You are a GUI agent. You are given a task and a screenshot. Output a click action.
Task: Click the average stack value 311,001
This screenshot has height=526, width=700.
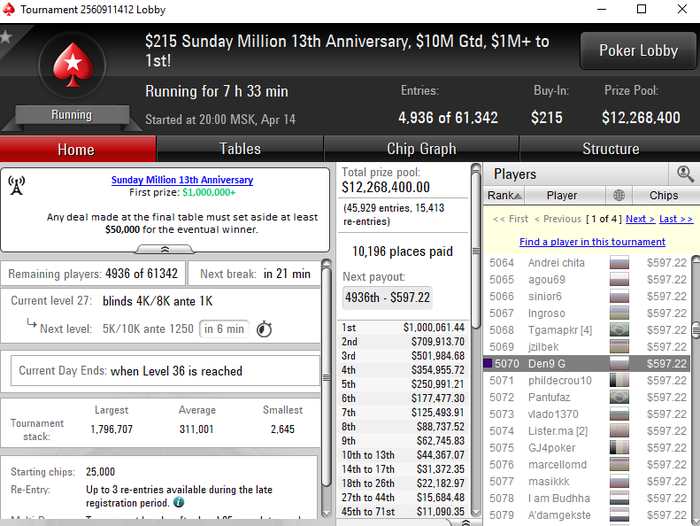pos(196,429)
